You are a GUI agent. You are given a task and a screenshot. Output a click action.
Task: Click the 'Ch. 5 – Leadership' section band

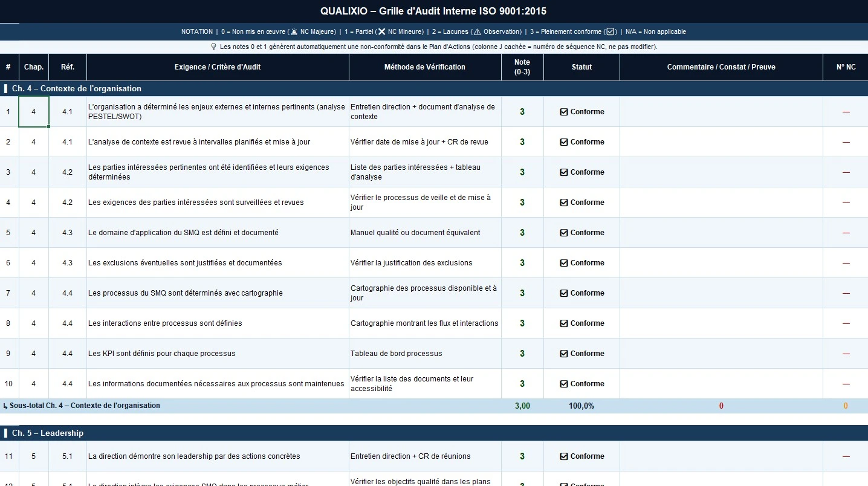(434, 433)
